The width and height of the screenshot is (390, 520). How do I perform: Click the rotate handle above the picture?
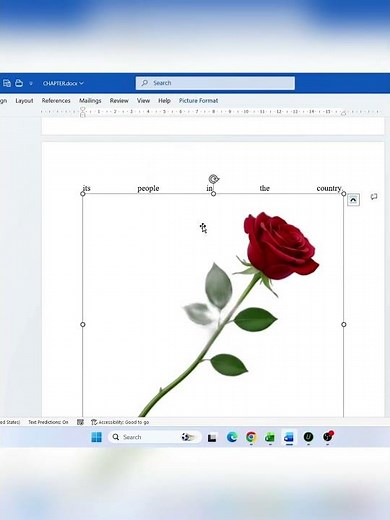tap(214, 179)
